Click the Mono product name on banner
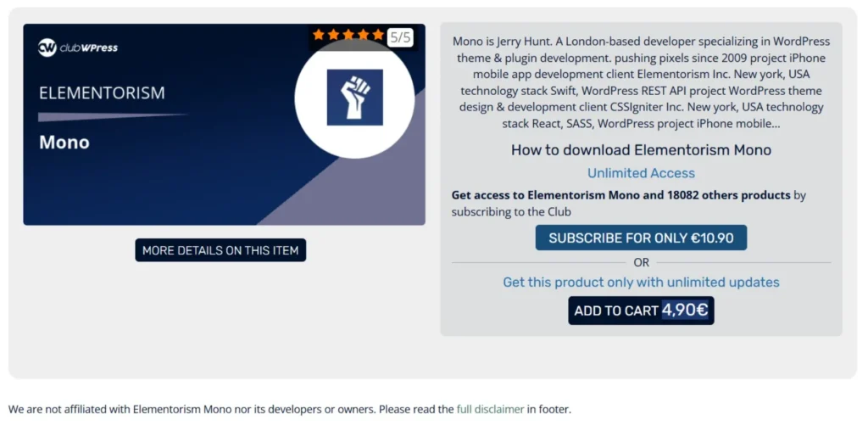 [x=64, y=143]
